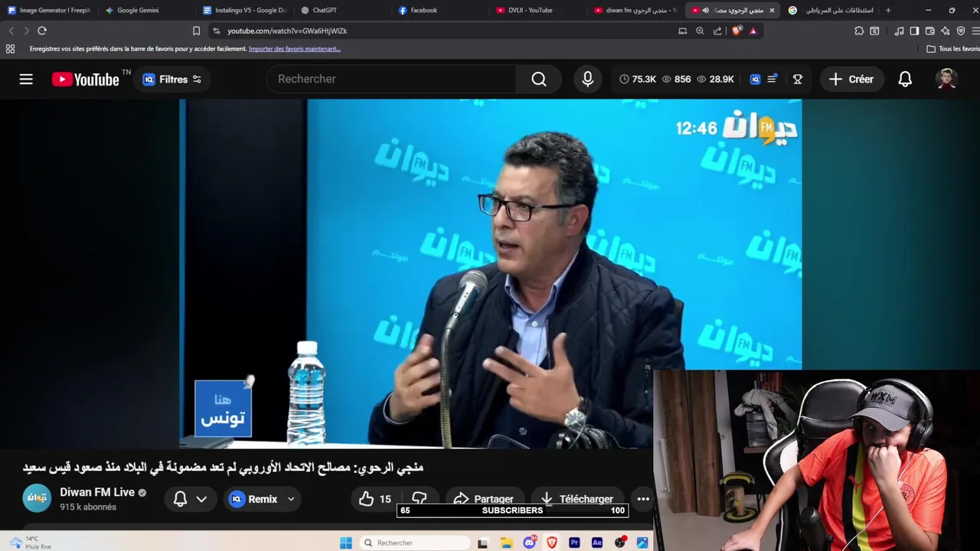Image resolution: width=980 pixels, height=551 pixels.
Task: Go back to the previous page
Action: tap(11, 31)
